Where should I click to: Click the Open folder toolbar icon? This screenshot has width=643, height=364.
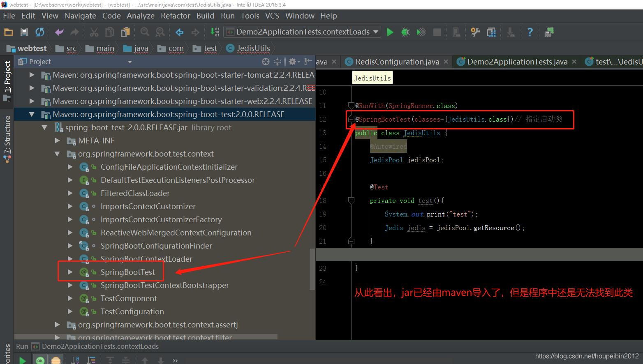[x=9, y=32]
